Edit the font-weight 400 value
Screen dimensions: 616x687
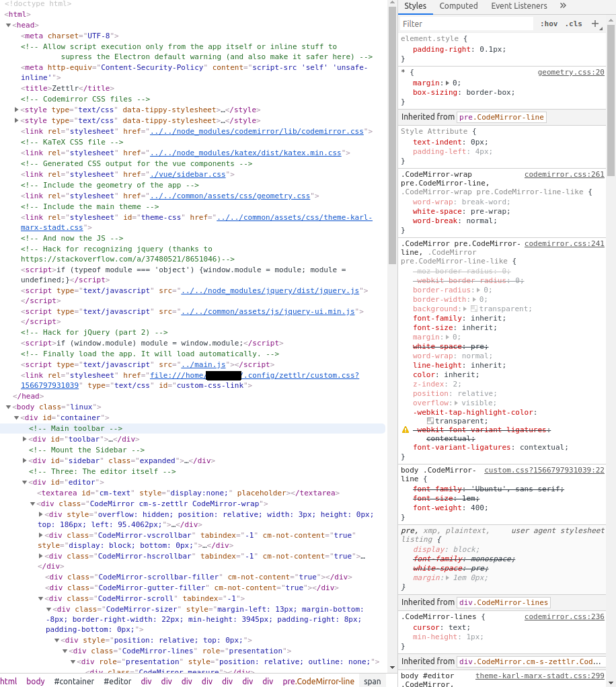coord(478,508)
